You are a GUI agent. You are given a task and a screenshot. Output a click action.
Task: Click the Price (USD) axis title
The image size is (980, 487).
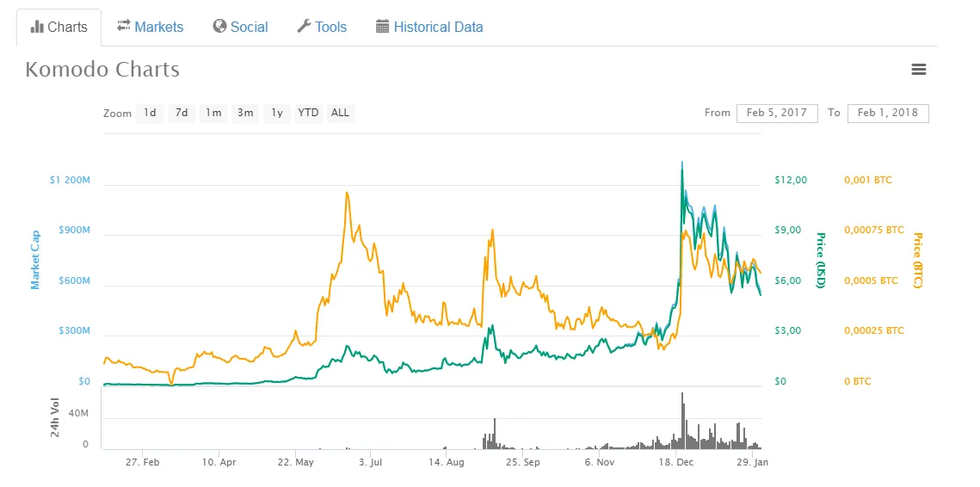[821, 260]
